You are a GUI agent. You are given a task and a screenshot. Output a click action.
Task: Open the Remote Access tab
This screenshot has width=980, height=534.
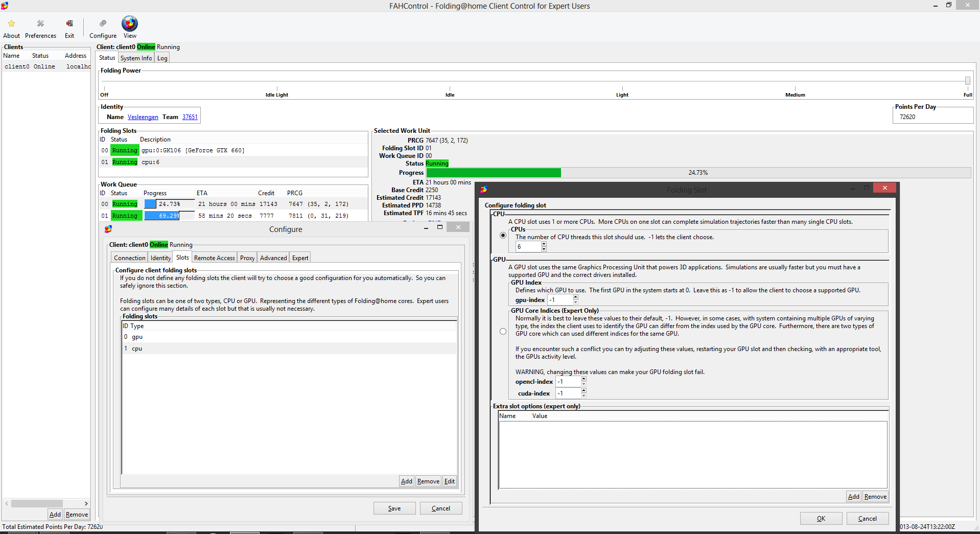click(x=215, y=258)
